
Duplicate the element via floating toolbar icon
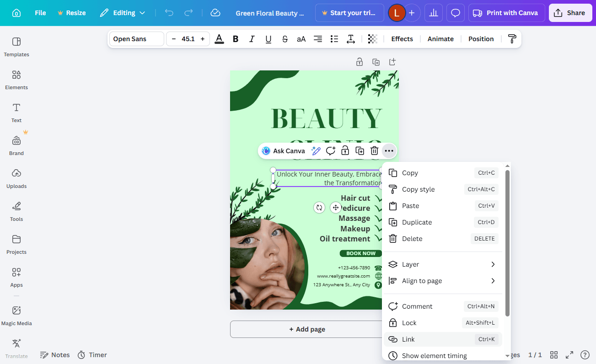pyautogui.click(x=360, y=150)
